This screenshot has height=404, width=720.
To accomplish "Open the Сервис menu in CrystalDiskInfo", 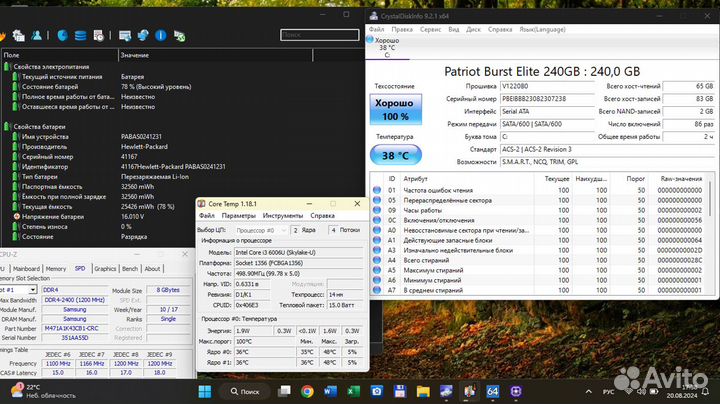I will (x=430, y=29).
